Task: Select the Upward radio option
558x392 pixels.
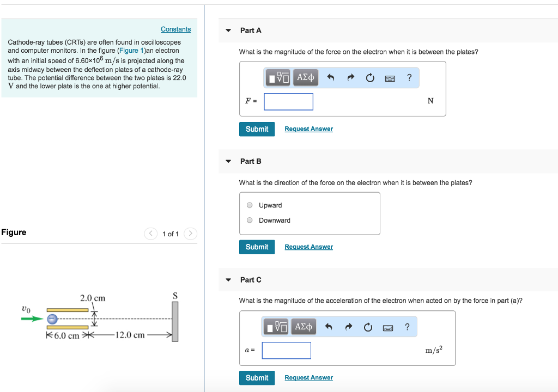Action: pos(250,205)
